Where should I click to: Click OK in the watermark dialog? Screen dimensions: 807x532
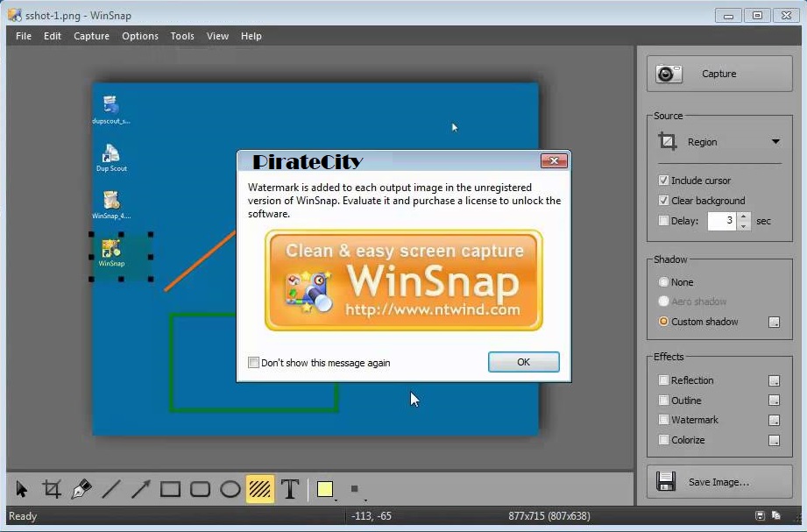[523, 362]
